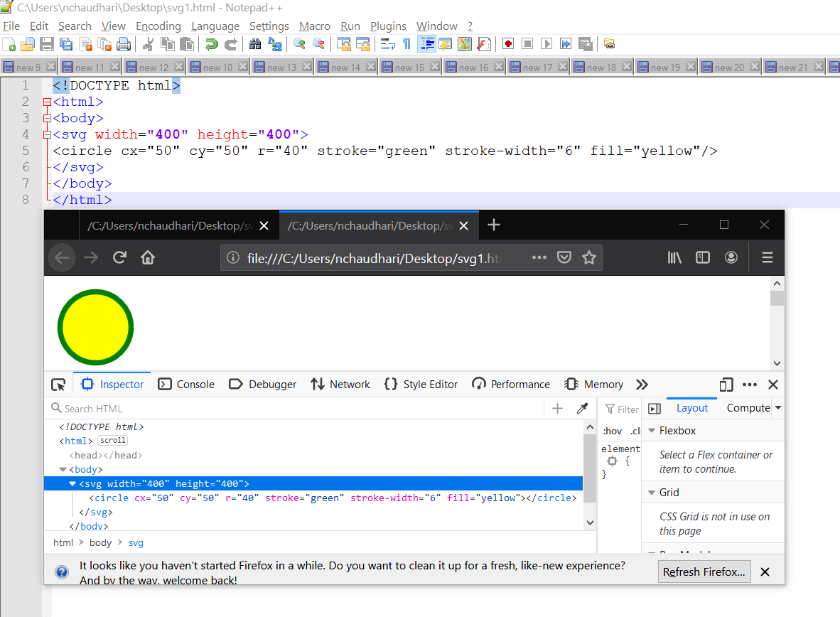Open the sidebar tabs dropdown arrow
The width and height of the screenshot is (840, 617).
(x=778, y=408)
